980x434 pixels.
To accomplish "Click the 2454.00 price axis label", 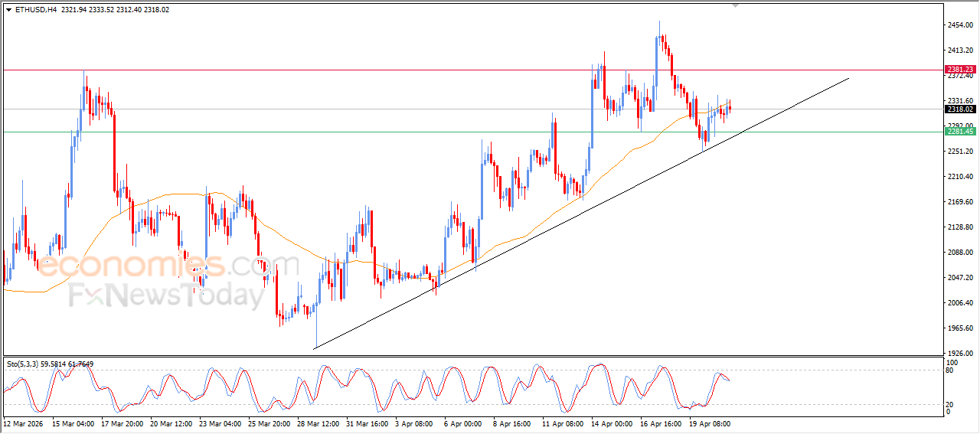I will point(959,25).
